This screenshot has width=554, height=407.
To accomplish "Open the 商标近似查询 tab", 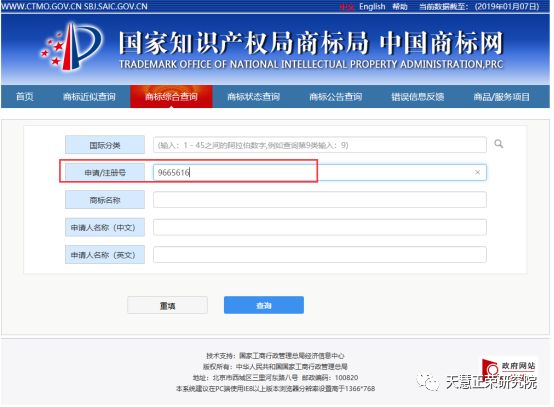I will [89, 97].
